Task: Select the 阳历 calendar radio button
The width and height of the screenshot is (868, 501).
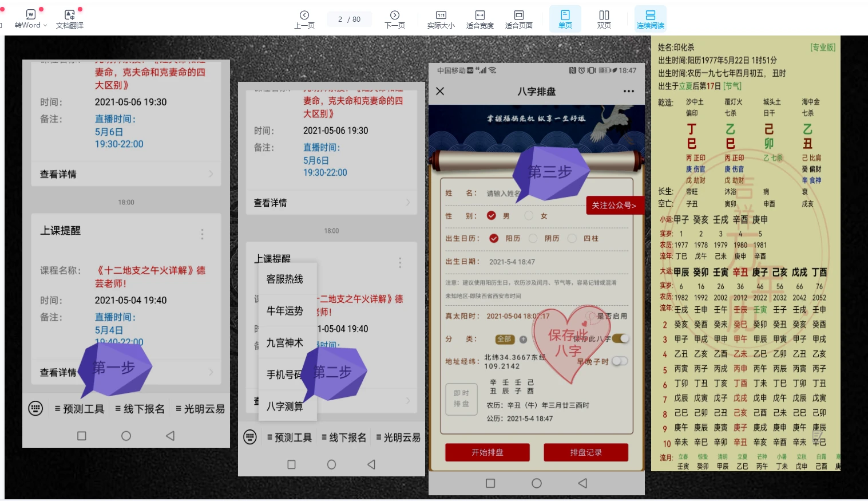Action: coord(494,238)
